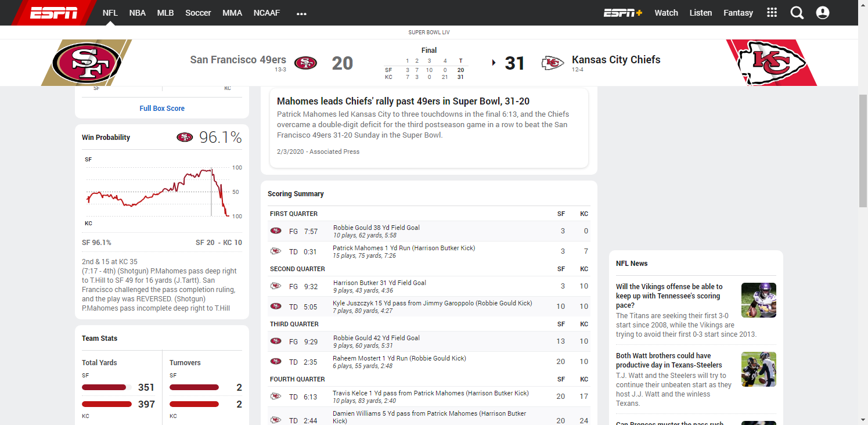868x425 pixels.
Task: Open the Full Box Score link
Action: pos(162,109)
